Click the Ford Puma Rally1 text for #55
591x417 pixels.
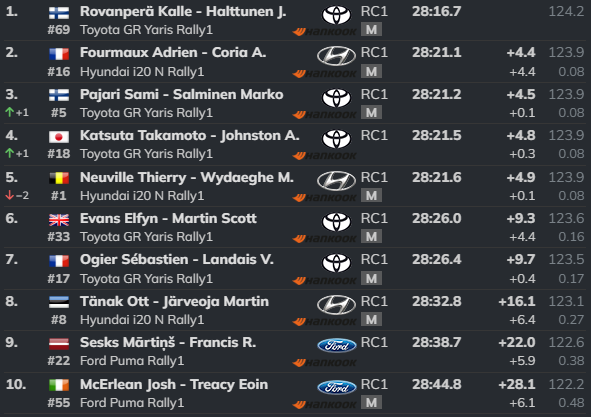coord(132,403)
